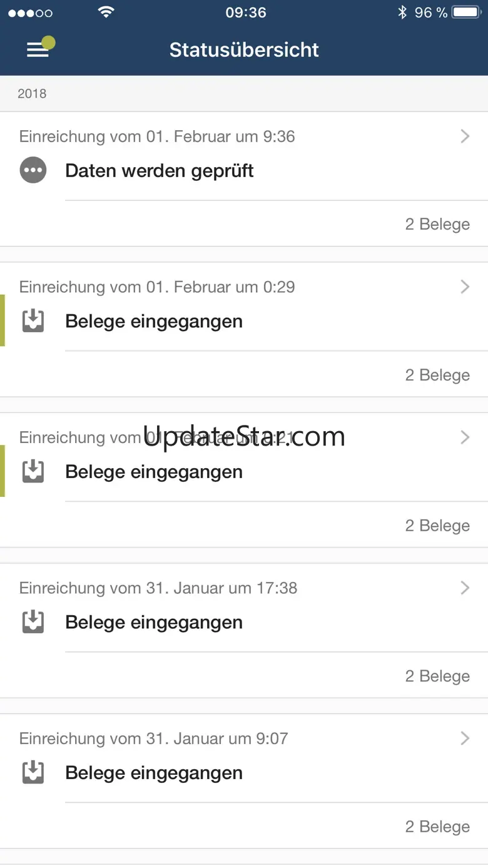This screenshot has width=488, height=868.
Task: Tap the battery icon in status bar
Action: pyautogui.click(x=465, y=13)
